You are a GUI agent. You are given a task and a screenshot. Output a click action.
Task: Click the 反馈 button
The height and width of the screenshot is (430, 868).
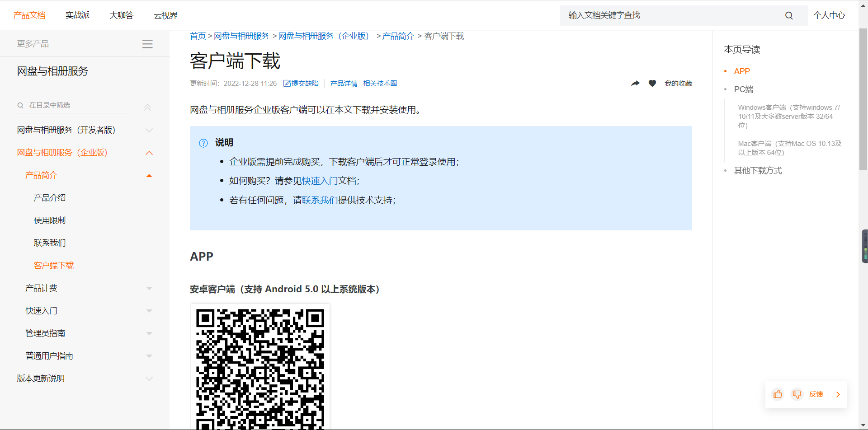(x=816, y=394)
